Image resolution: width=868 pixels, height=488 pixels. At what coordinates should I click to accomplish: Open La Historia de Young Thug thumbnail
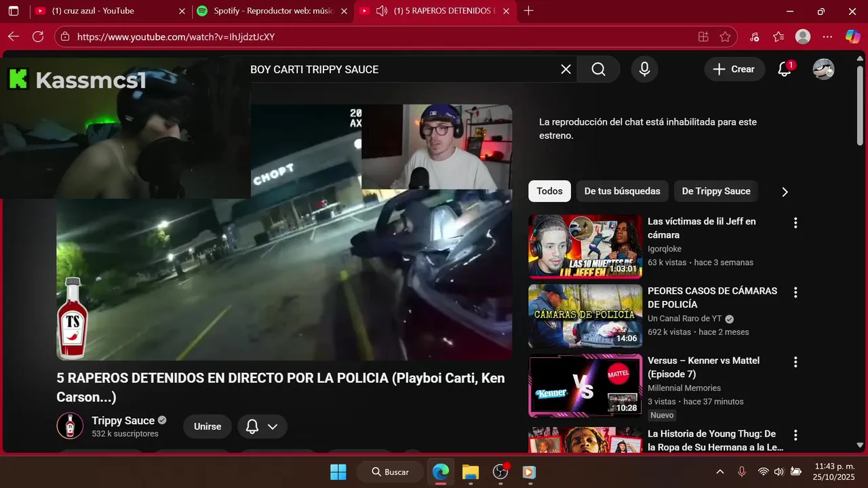tap(585, 439)
